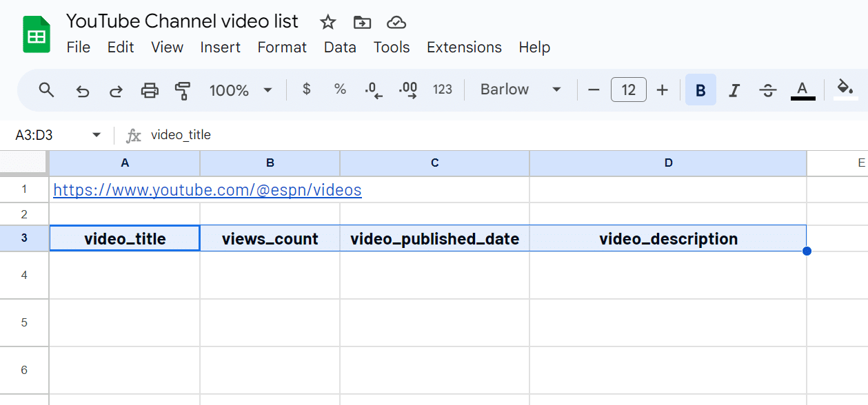The image size is (868, 405).
Task: Open the Format menu
Action: pyautogui.click(x=282, y=48)
